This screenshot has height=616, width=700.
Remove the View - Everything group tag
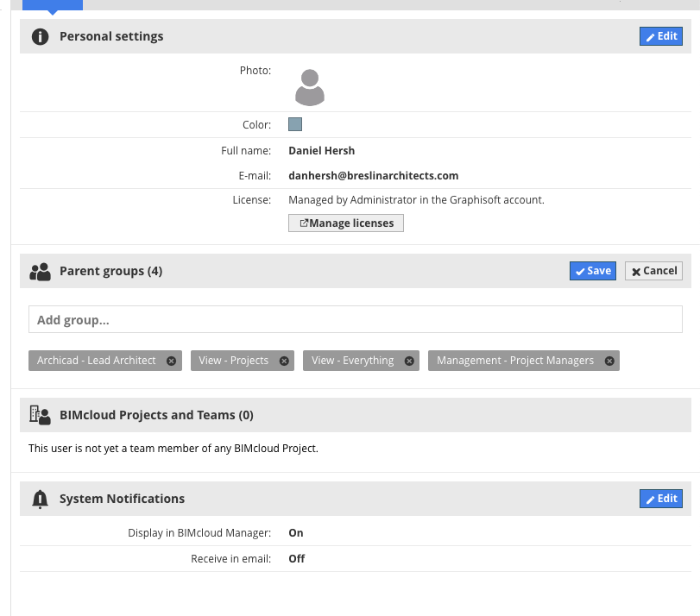tap(409, 361)
